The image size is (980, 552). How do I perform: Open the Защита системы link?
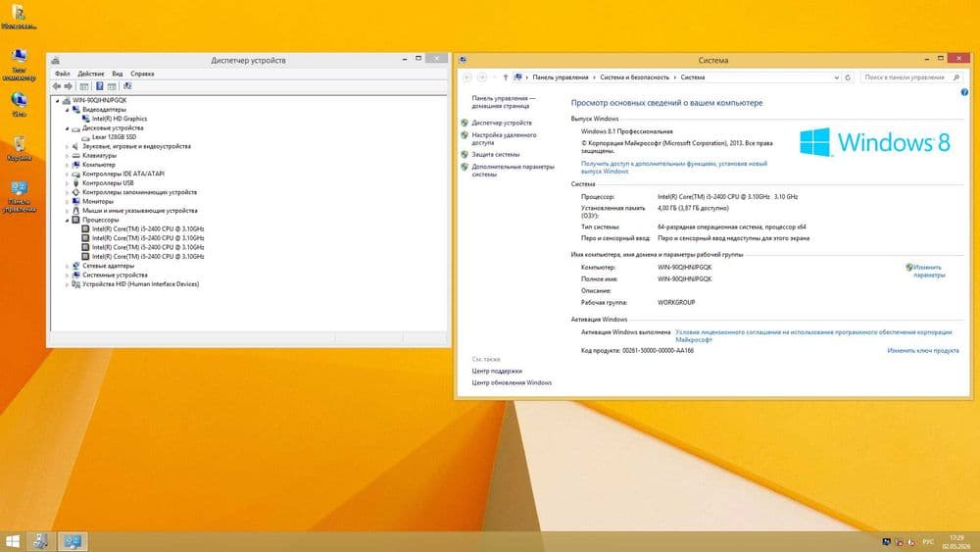tap(496, 154)
